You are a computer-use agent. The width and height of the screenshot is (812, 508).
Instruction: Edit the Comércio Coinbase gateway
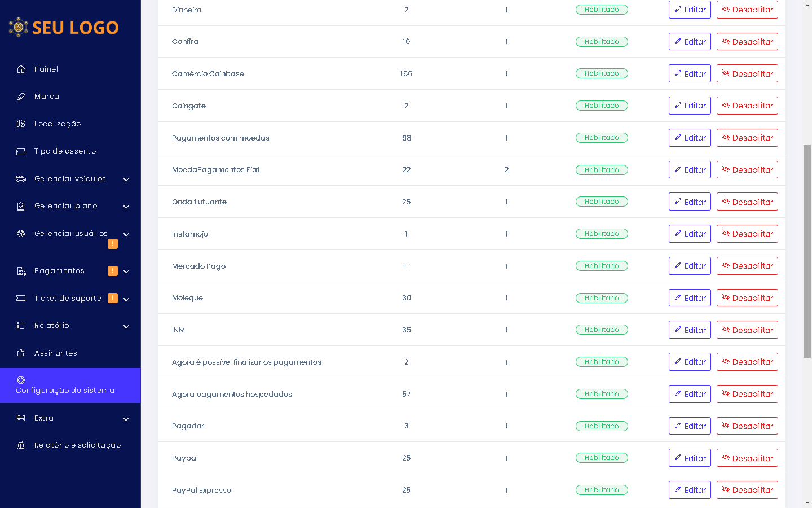click(690, 73)
